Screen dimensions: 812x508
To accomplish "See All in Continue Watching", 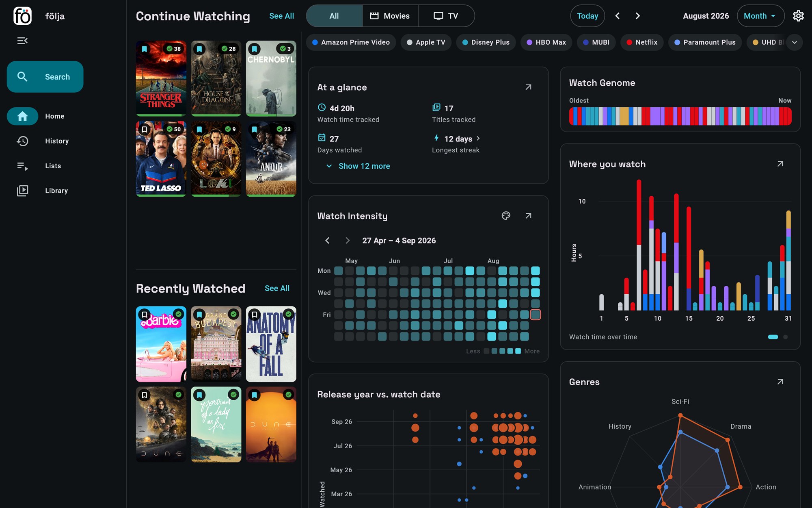I will pos(281,16).
